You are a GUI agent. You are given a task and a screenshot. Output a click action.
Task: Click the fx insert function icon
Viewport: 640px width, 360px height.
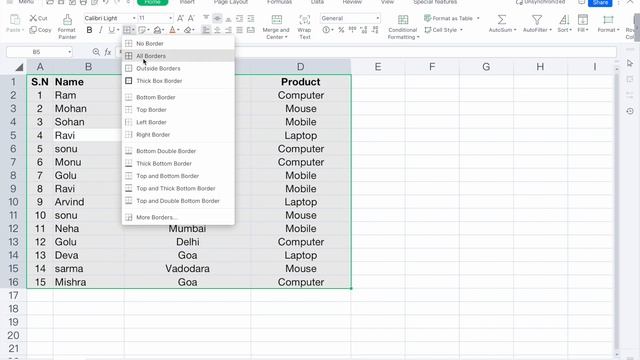point(108,52)
